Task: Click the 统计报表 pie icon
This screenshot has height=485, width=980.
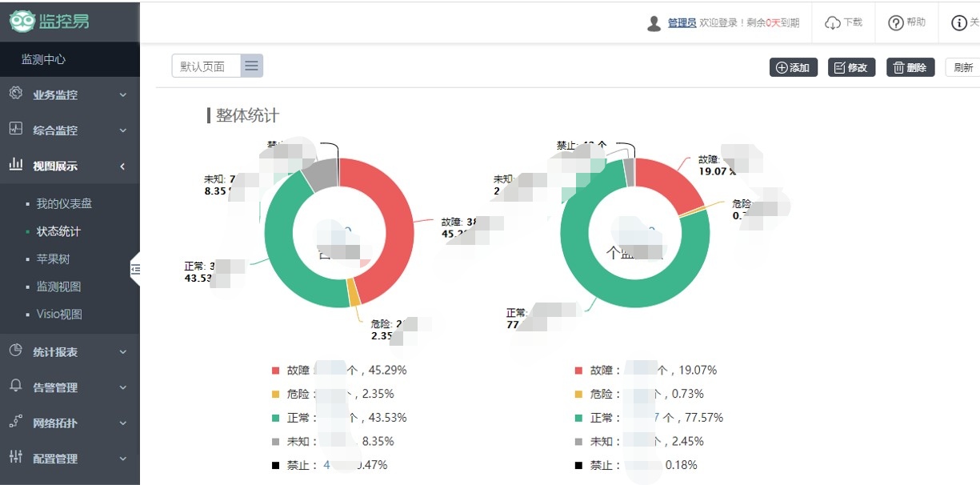Action: (x=15, y=351)
